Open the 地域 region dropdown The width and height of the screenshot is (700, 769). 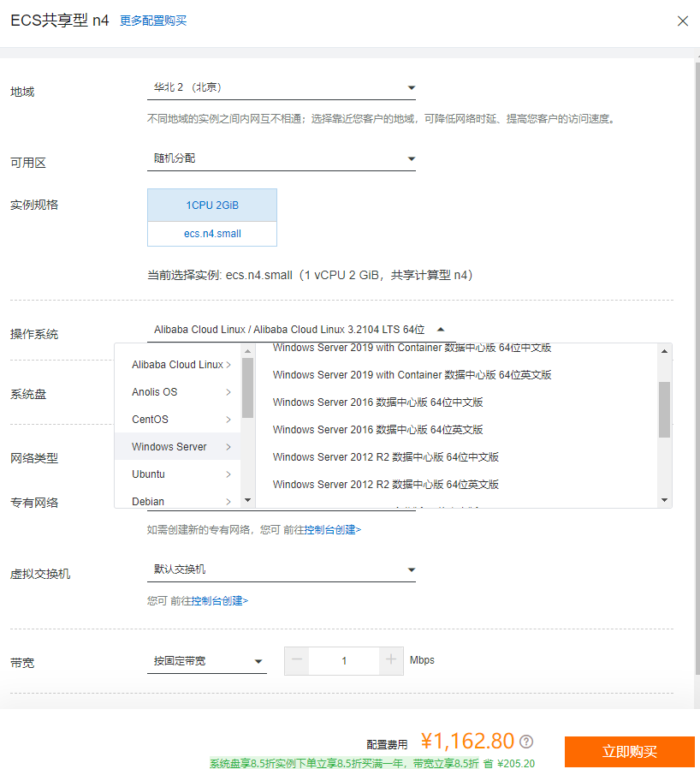click(x=282, y=88)
